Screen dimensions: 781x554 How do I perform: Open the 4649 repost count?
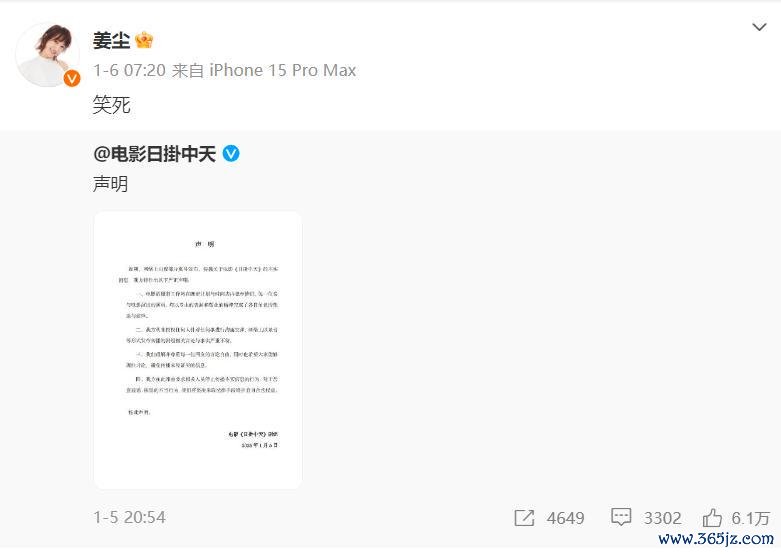click(565, 518)
